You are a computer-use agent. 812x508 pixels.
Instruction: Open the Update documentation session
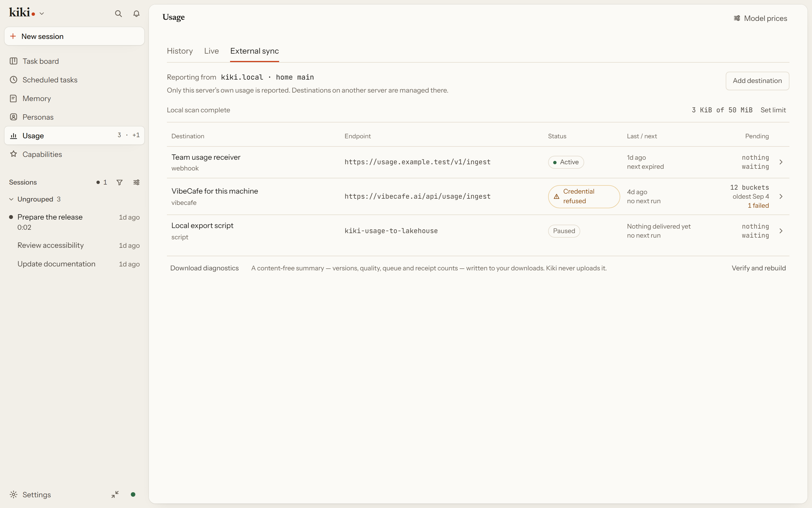74,264
